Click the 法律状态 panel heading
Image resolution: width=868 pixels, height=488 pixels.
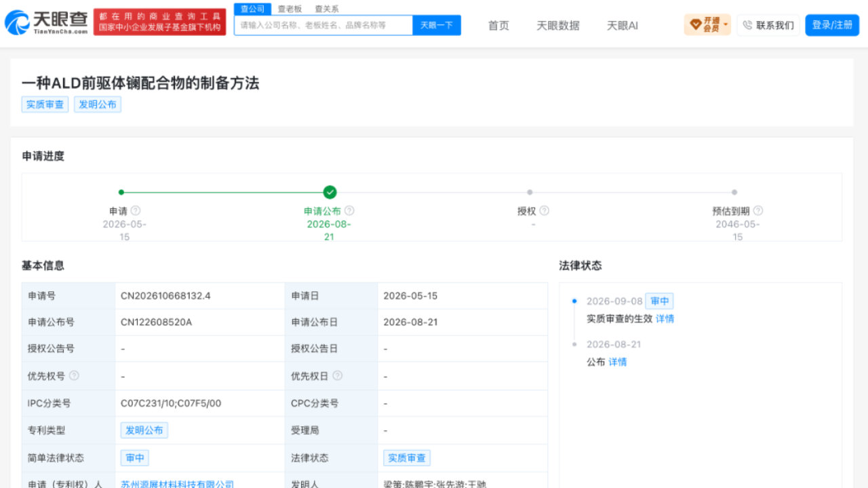(580, 265)
